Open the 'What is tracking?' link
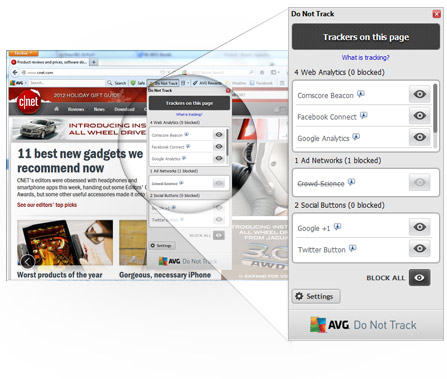This screenshot has height=379, width=447. [366, 57]
